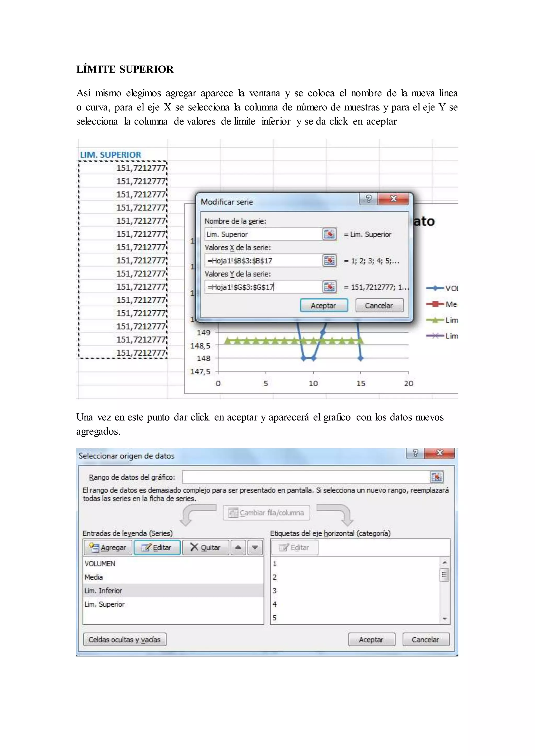Click range selector icon for Y values
535x756 pixels.
329,287
